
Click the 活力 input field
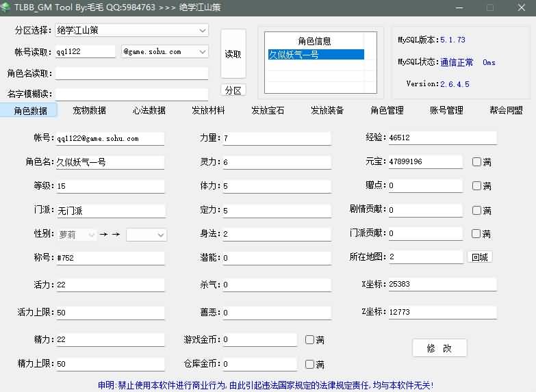pyautogui.click(x=110, y=285)
